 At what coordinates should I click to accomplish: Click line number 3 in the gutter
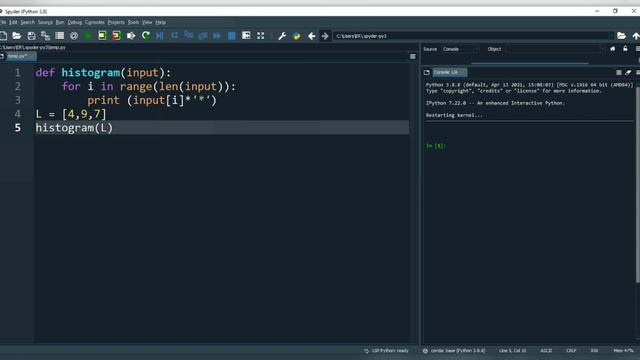point(18,100)
